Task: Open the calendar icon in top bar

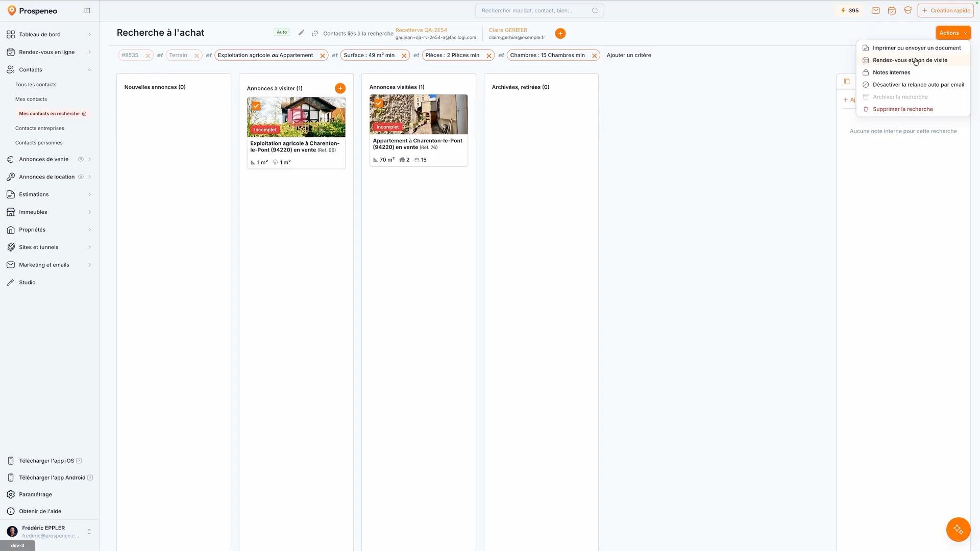Action: [892, 11]
